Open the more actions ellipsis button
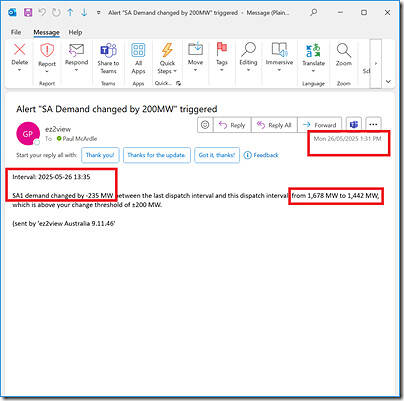404x401 pixels. click(373, 125)
